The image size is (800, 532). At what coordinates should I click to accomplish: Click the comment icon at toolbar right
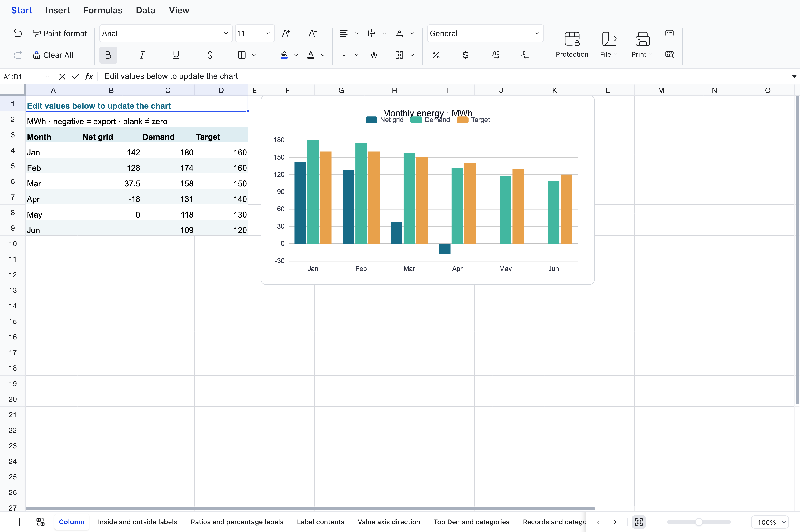pyautogui.click(x=669, y=33)
